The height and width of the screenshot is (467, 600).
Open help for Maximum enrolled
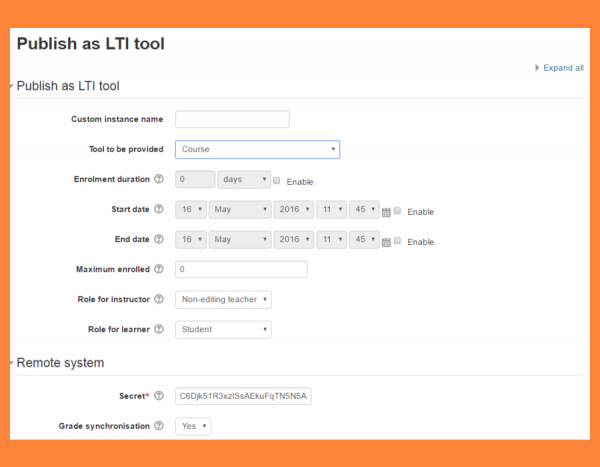[x=159, y=270]
